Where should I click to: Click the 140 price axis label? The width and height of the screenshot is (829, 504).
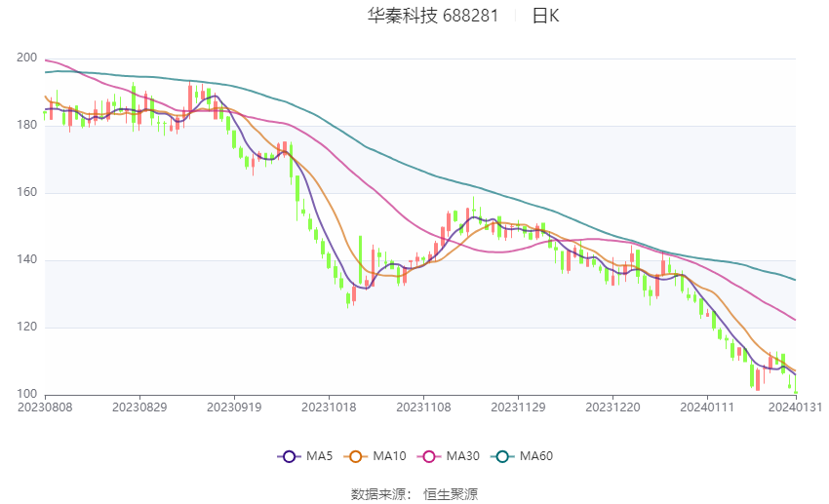tap(26, 260)
